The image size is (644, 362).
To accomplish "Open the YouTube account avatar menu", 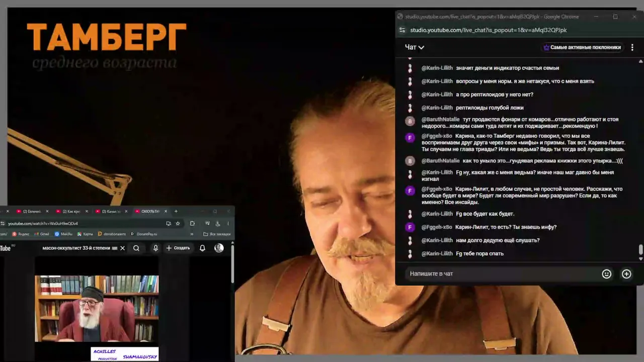I will tap(219, 248).
